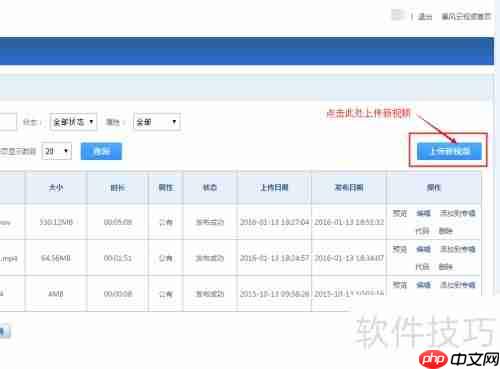Click the 00:01:51 duration cell

coord(118,258)
